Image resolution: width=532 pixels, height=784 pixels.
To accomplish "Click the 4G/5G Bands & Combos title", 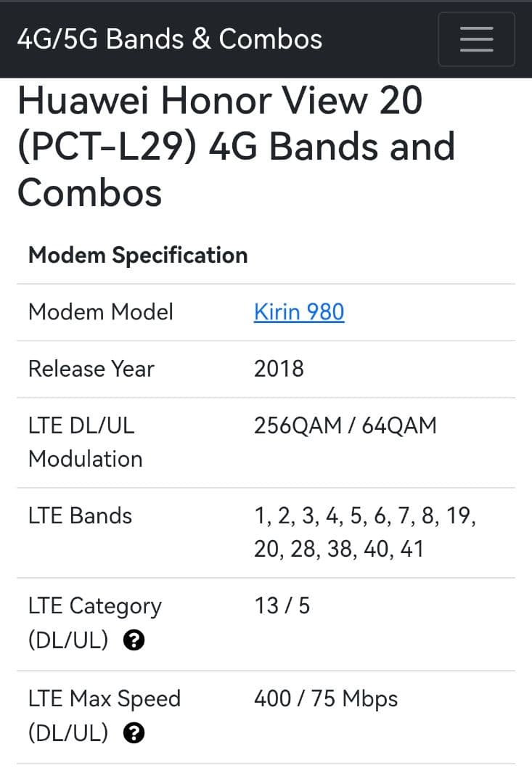I will pos(170,39).
